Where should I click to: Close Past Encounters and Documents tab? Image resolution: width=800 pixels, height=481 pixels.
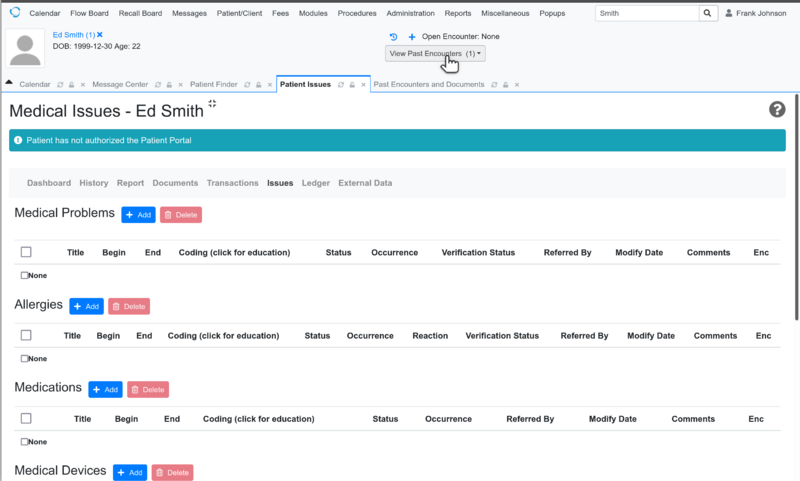(517, 85)
